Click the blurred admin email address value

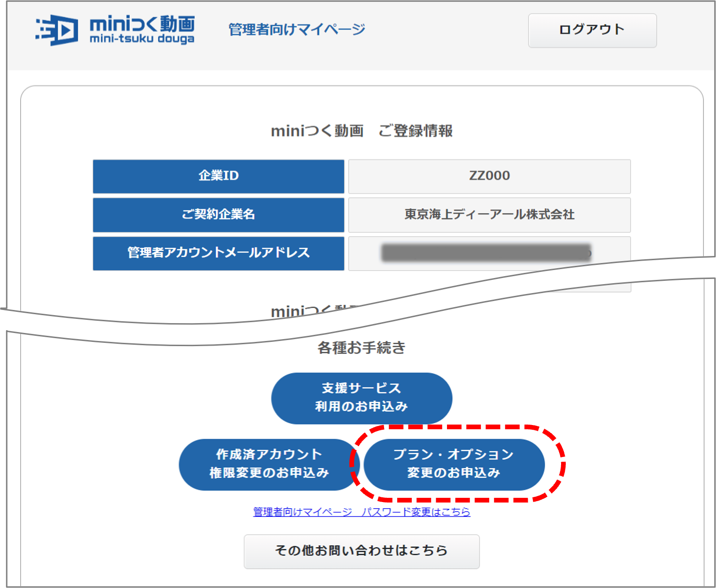486,253
